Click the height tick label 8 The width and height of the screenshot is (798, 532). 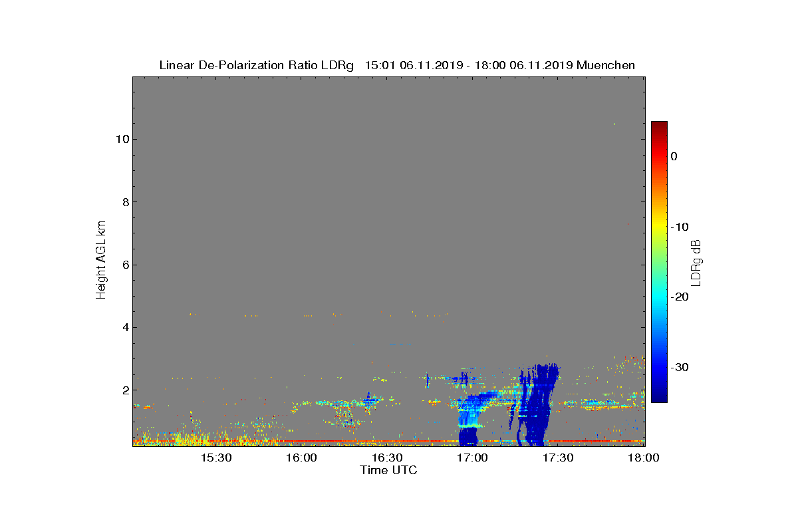coord(124,202)
